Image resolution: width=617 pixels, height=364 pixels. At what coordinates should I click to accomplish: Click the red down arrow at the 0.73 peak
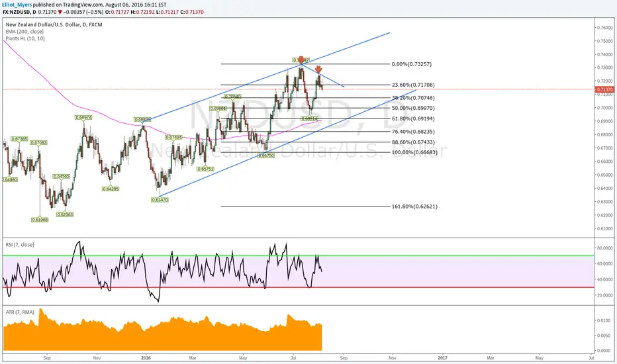coord(301,60)
